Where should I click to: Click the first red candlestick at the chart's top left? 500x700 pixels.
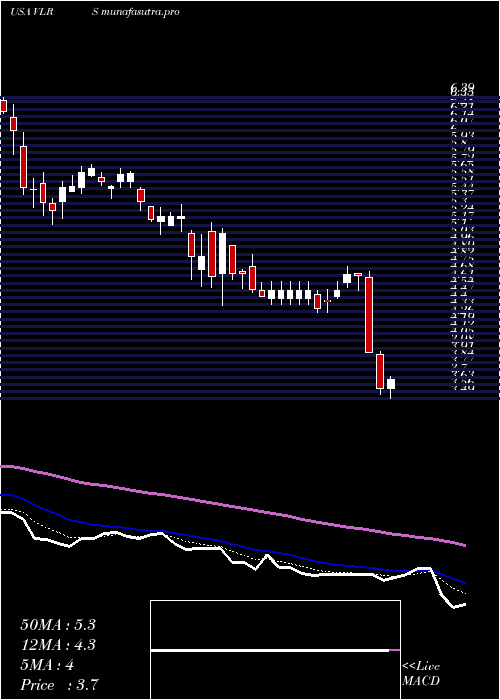4,106
